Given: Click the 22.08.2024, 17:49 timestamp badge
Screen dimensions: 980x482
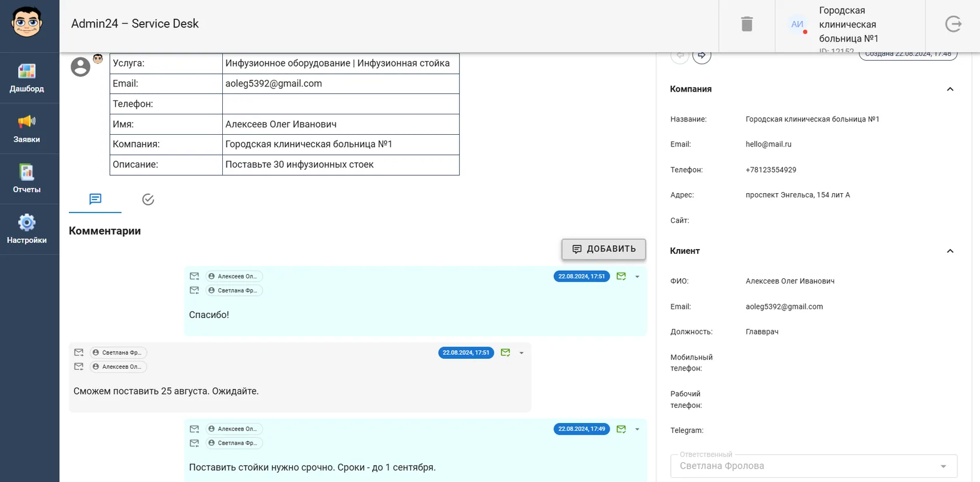Looking at the screenshot, I should pyautogui.click(x=582, y=429).
